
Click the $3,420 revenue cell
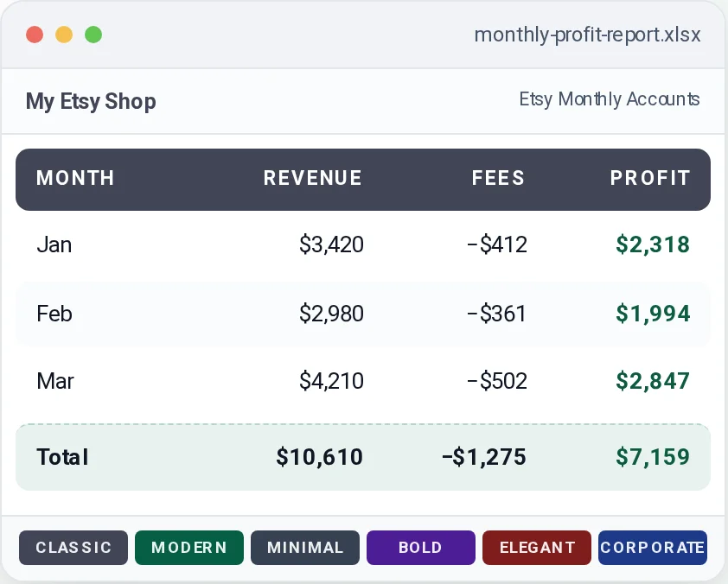tap(331, 244)
